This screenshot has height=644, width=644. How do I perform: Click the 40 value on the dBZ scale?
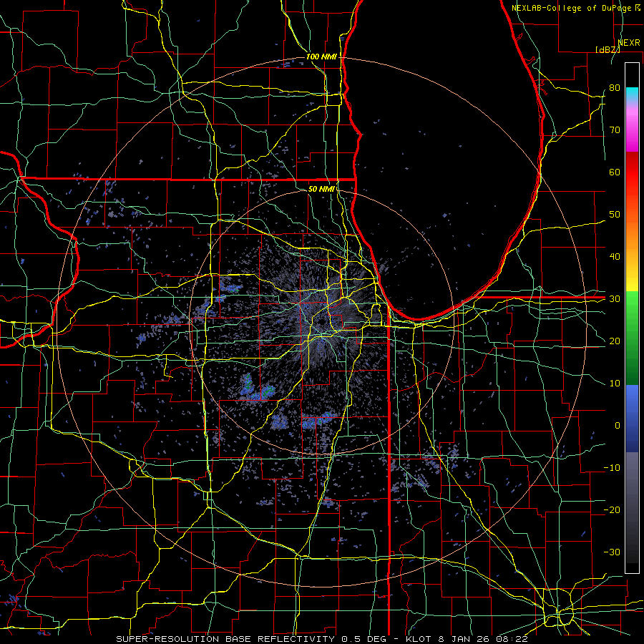(615, 257)
